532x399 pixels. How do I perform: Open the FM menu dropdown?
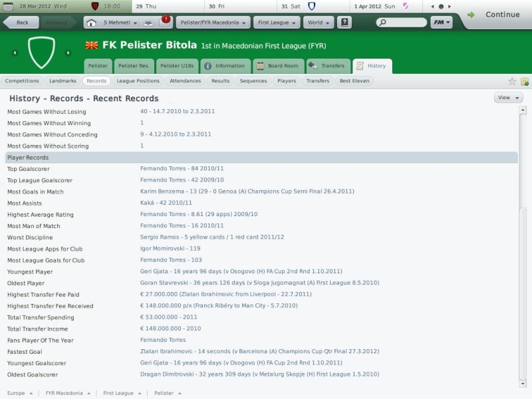pyautogui.click(x=441, y=23)
